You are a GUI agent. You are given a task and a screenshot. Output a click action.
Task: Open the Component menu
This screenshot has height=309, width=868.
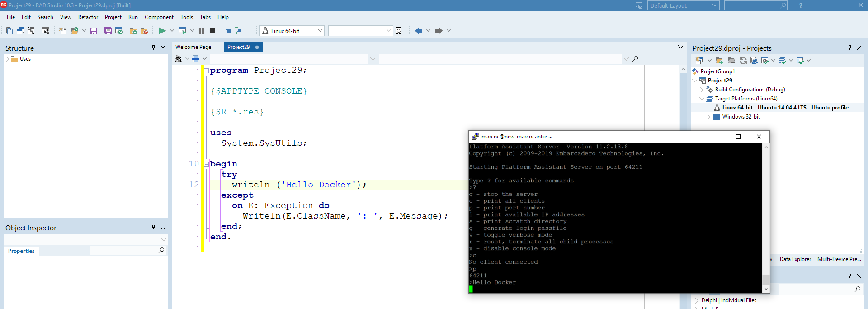point(159,17)
